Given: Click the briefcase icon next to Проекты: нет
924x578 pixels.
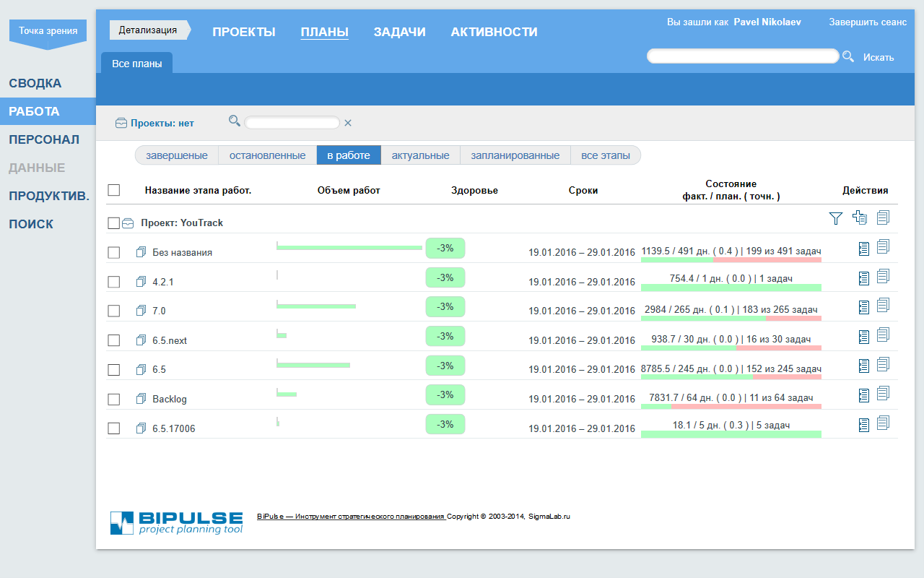Looking at the screenshot, I should (121, 123).
